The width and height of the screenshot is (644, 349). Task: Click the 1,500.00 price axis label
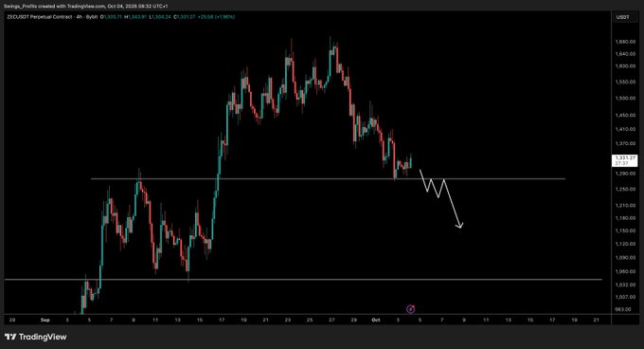(625, 99)
